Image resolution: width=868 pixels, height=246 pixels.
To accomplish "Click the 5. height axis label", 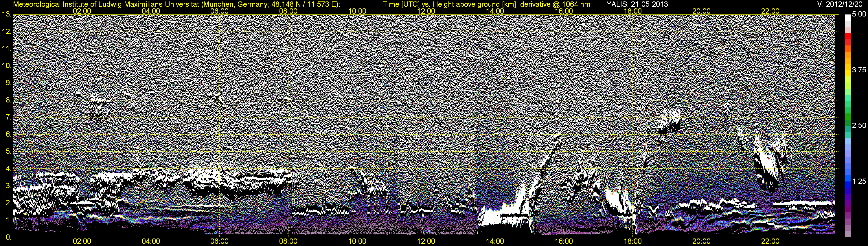I will coord(8,152).
